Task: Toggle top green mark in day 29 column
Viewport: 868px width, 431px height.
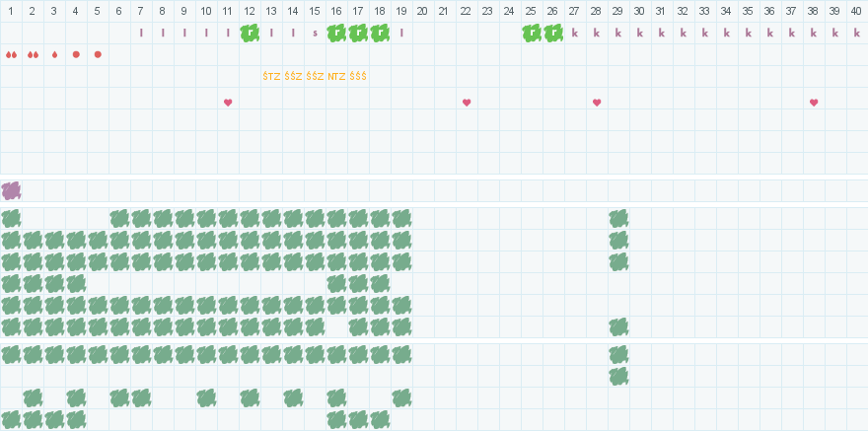Action: (618, 218)
